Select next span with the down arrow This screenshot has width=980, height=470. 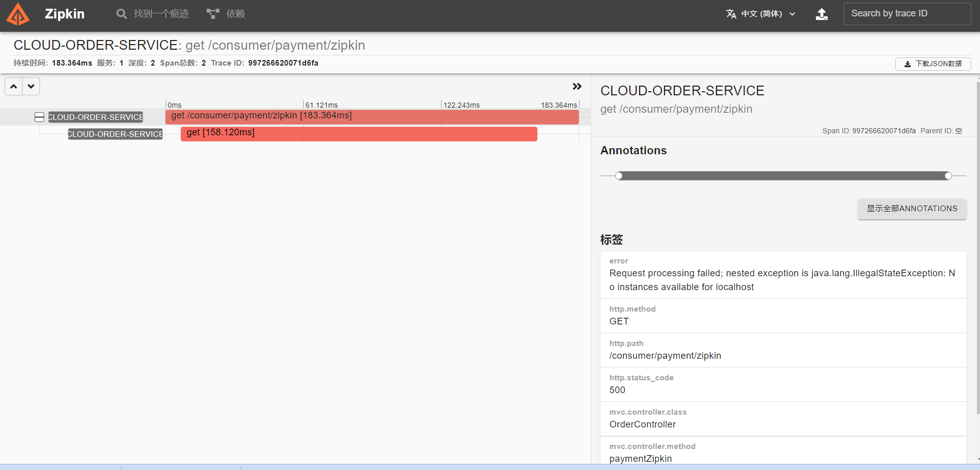[31, 86]
